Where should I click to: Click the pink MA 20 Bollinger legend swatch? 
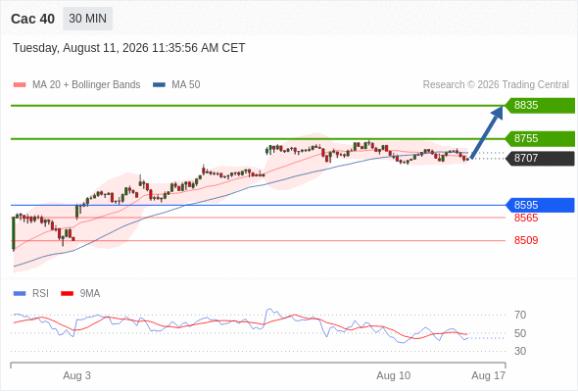point(20,85)
